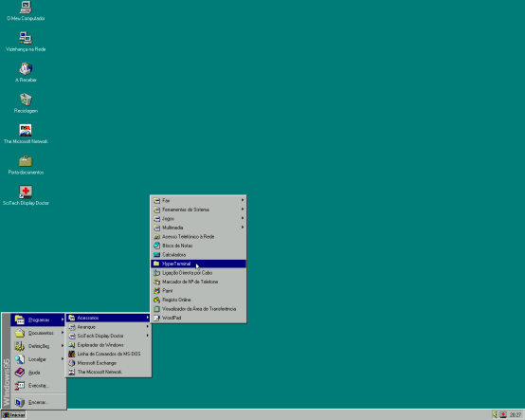
Task: Click the Iniciar start button
Action: coord(13,415)
